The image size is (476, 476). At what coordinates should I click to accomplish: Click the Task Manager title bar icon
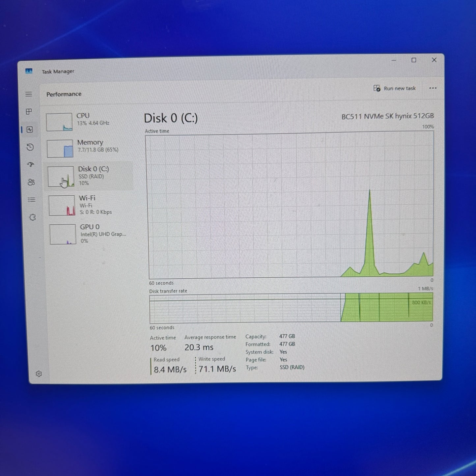tap(29, 71)
